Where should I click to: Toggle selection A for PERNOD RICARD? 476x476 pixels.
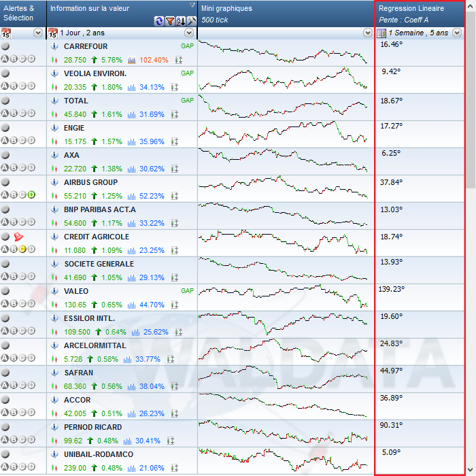pos(5,439)
